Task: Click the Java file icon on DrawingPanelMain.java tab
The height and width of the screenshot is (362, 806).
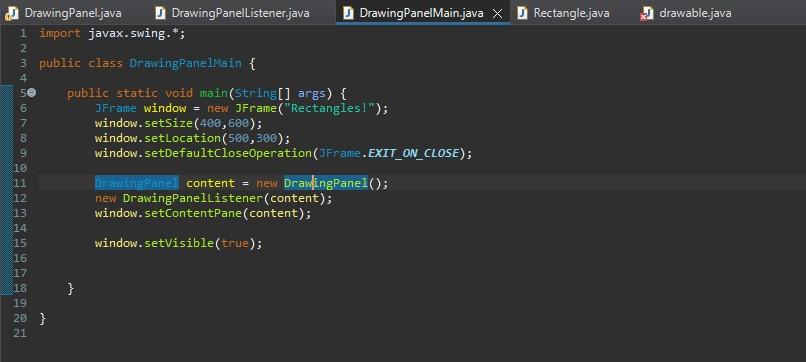Action: (349, 13)
